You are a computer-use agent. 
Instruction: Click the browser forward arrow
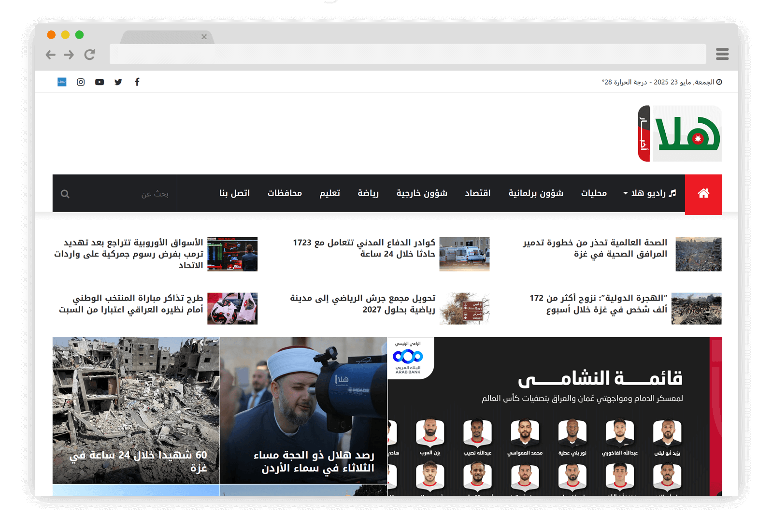coord(69,55)
